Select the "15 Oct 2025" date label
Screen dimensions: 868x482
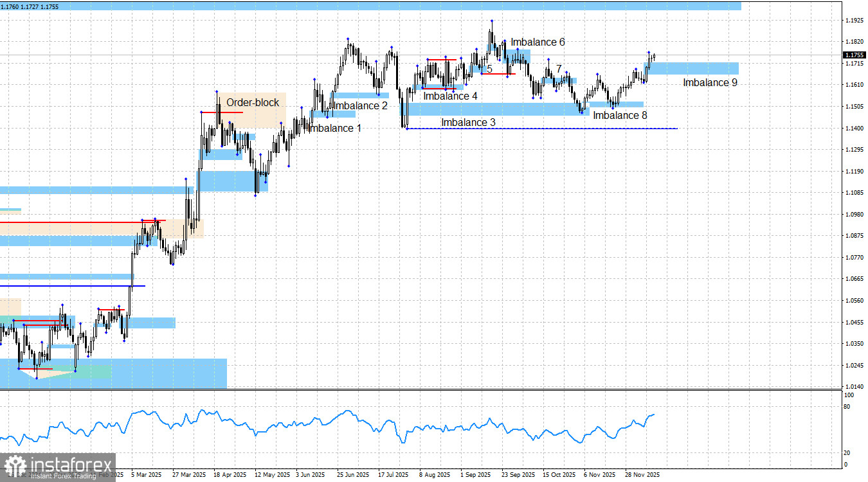point(559,475)
